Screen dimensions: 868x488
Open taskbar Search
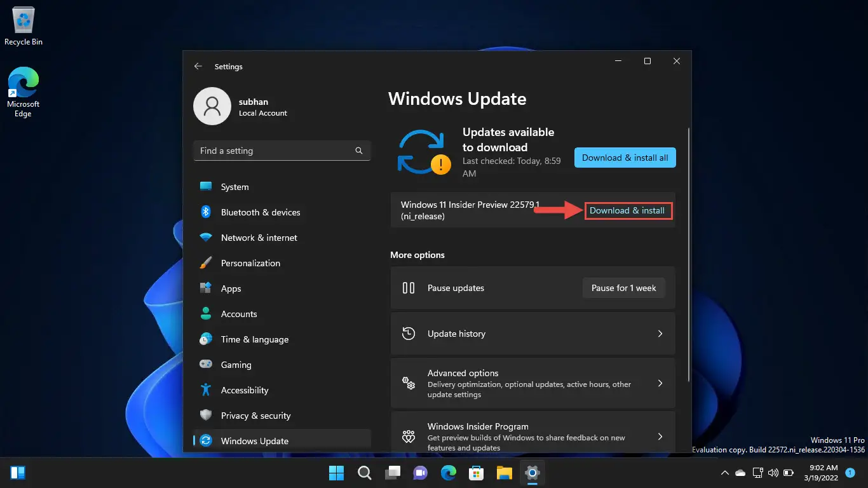point(364,473)
